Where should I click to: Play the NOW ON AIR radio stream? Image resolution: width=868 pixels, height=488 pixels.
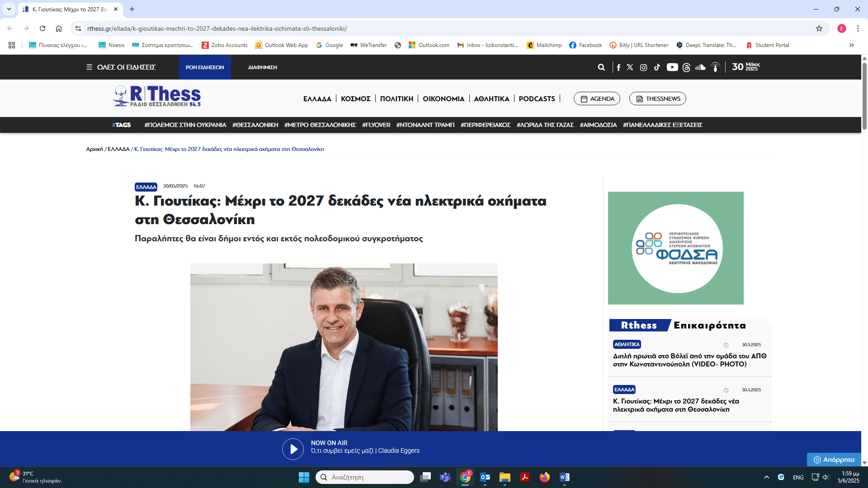click(293, 449)
